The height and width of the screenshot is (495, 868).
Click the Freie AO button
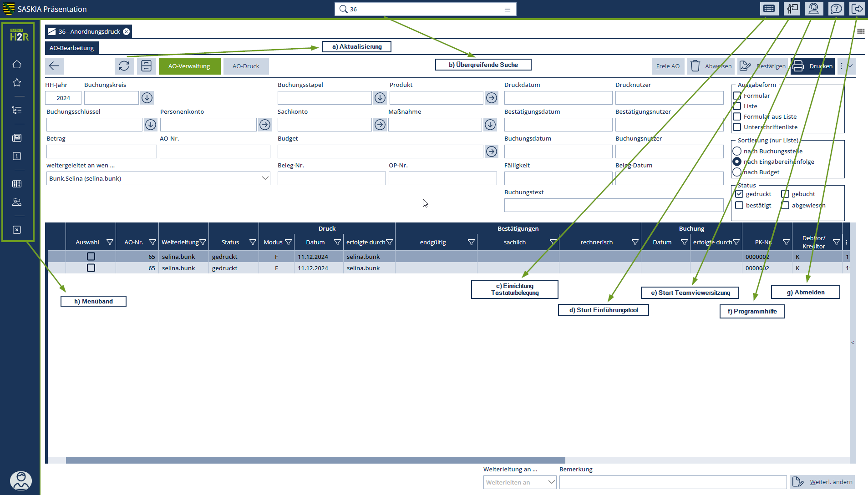[x=668, y=66]
